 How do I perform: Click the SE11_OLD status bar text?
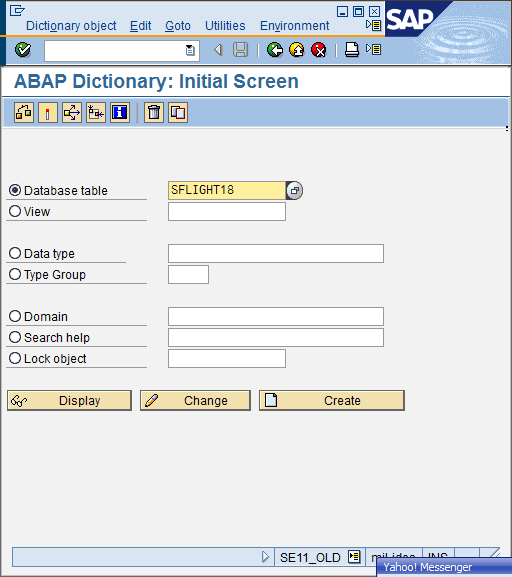pyautogui.click(x=310, y=557)
